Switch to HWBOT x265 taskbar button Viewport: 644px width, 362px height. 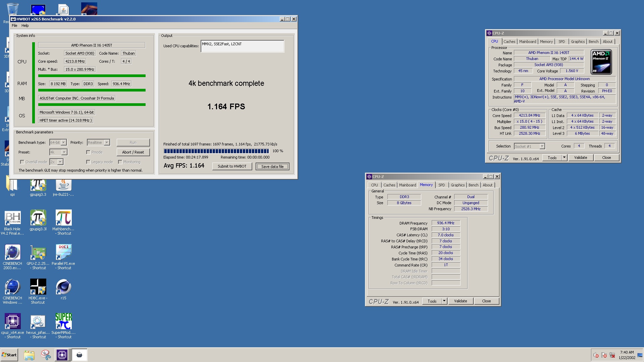tap(79, 355)
